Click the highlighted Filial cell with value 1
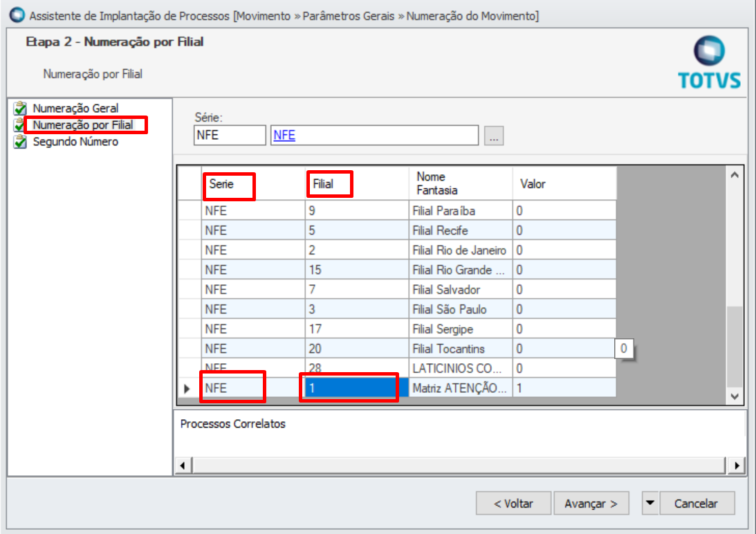Viewport: 756px width, 534px height. click(x=357, y=388)
